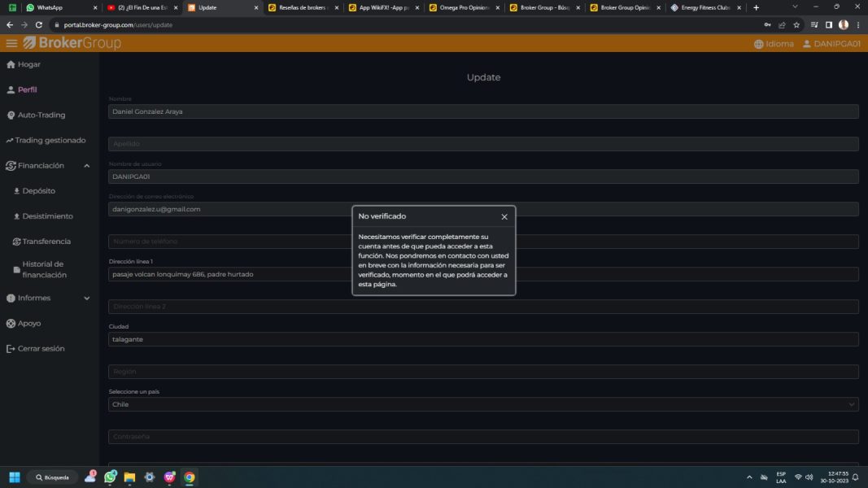Open Trading gestionado section

coord(49,140)
